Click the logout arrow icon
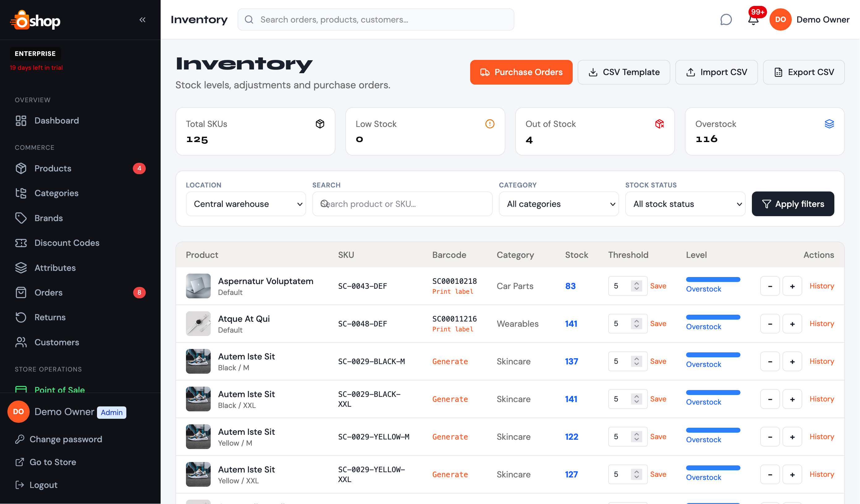This screenshot has height=504, width=860. 20,485
